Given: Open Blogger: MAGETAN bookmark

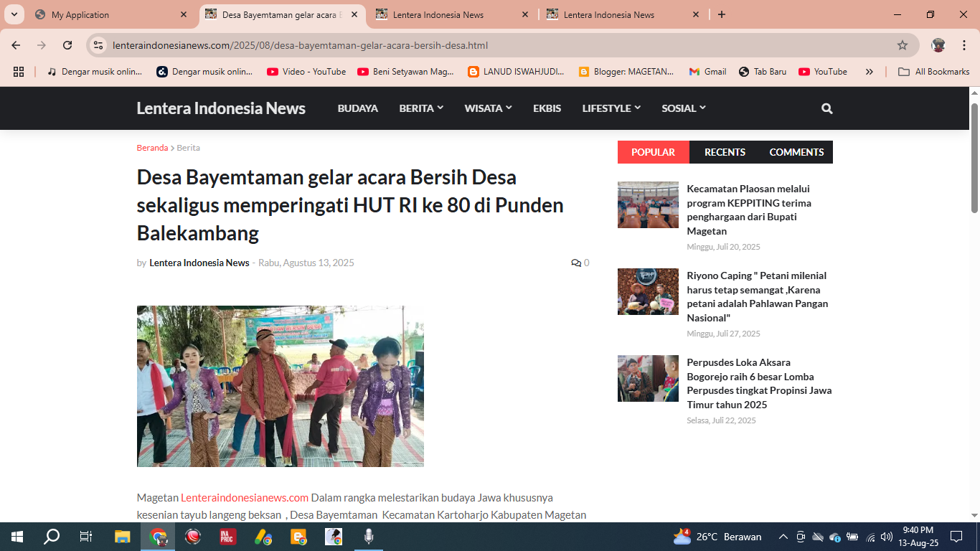Looking at the screenshot, I should click(x=626, y=72).
